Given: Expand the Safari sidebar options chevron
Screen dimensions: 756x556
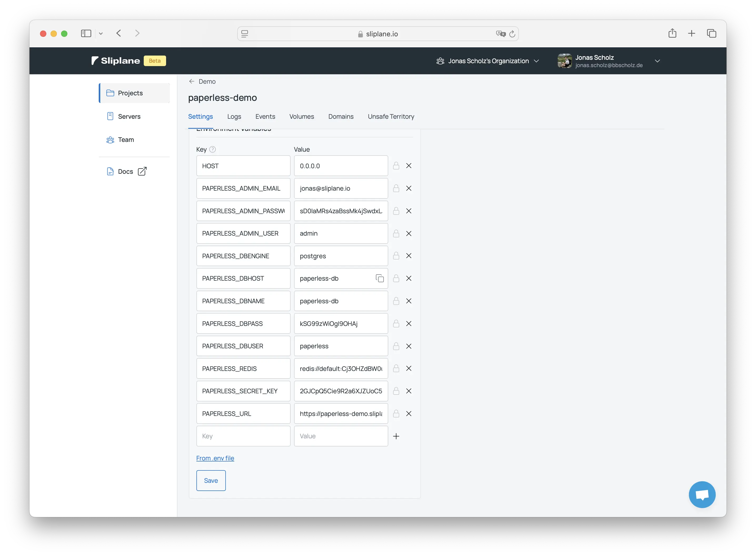Looking at the screenshot, I should click(101, 33).
